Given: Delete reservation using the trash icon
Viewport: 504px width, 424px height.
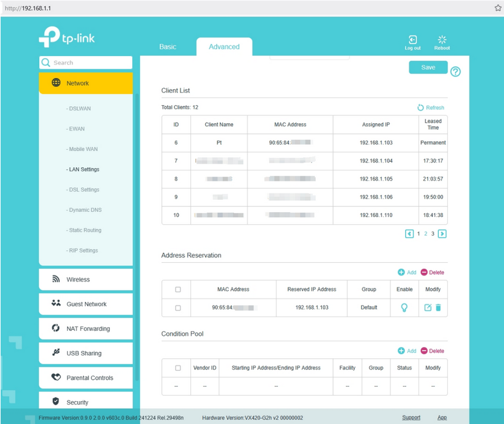Looking at the screenshot, I should [438, 307].
